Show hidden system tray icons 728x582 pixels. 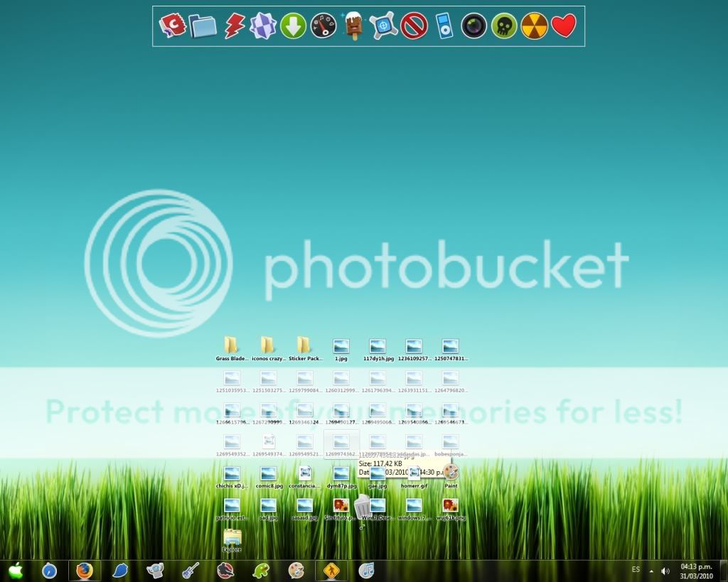651,571
